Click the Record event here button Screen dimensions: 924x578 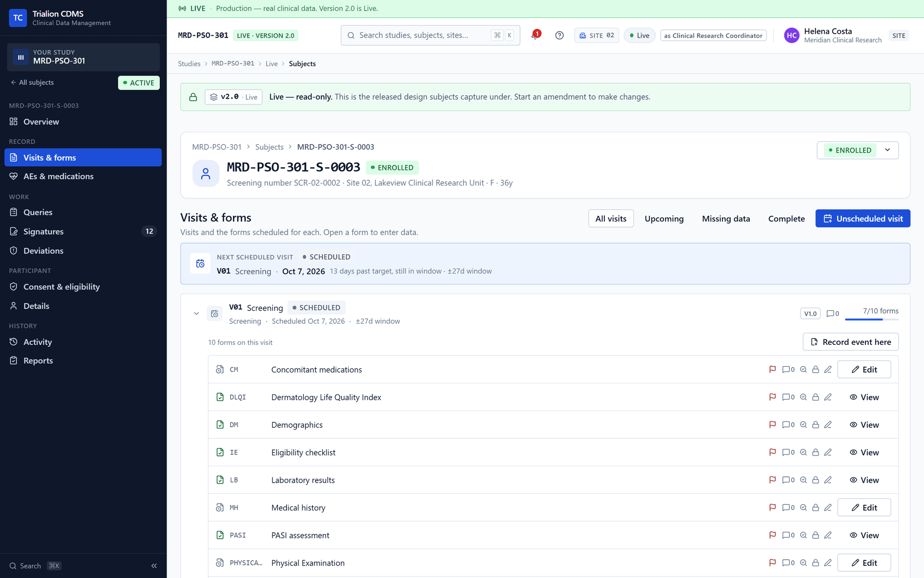pyautogui.click(x=851, y=342)
